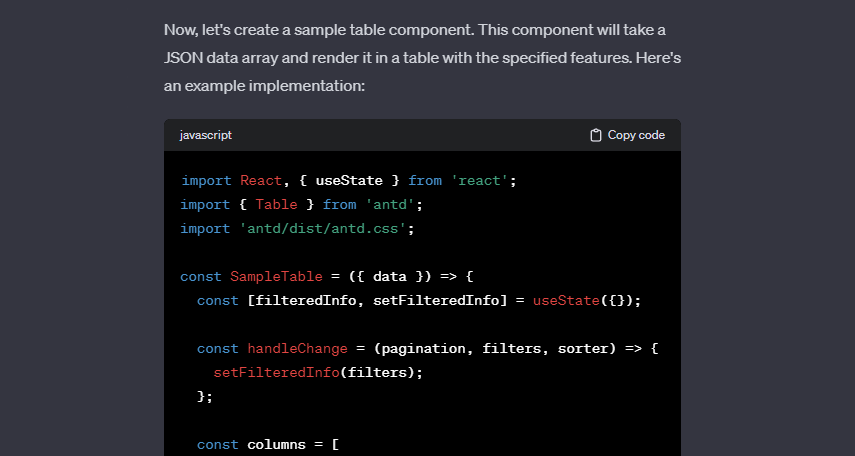Screen dimensions: 855x456
Task: Click the paragraph text 'an example implementation:'
Action: tap(264, 86)
